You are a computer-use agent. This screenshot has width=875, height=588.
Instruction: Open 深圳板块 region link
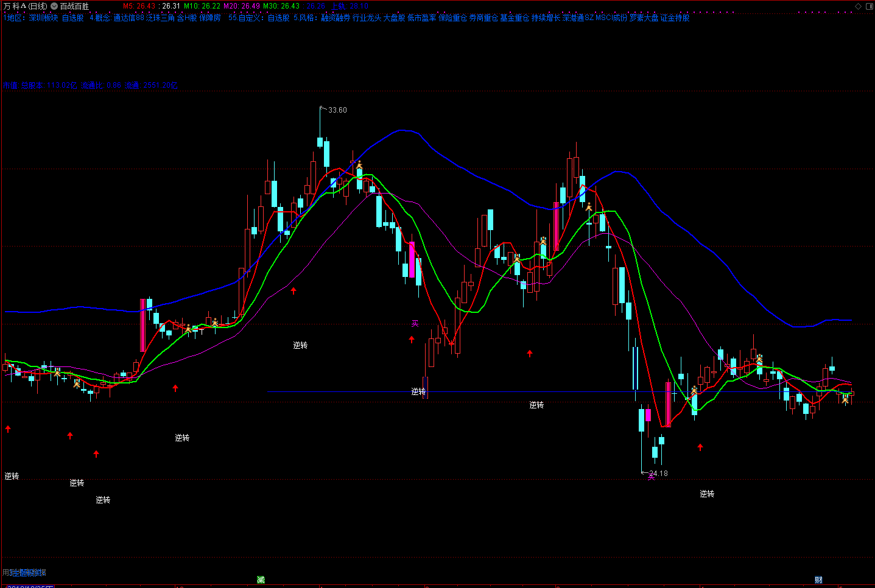43,18
